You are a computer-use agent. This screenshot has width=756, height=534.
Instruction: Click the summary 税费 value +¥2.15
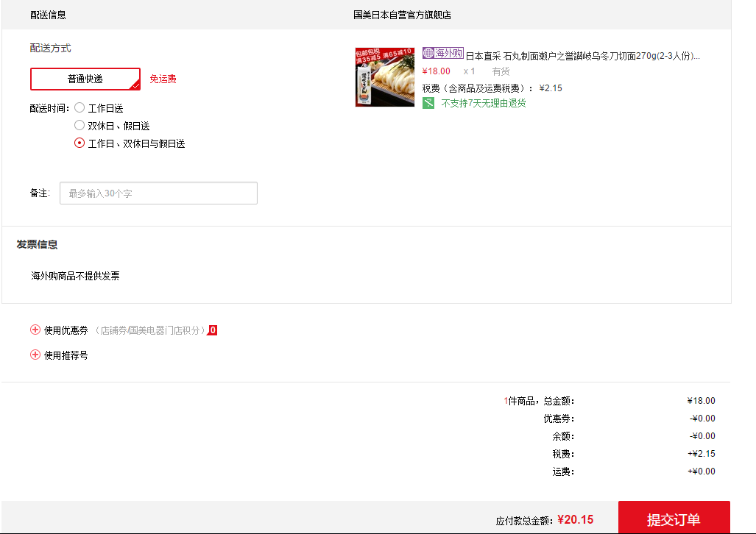click(x=702, y=454)
